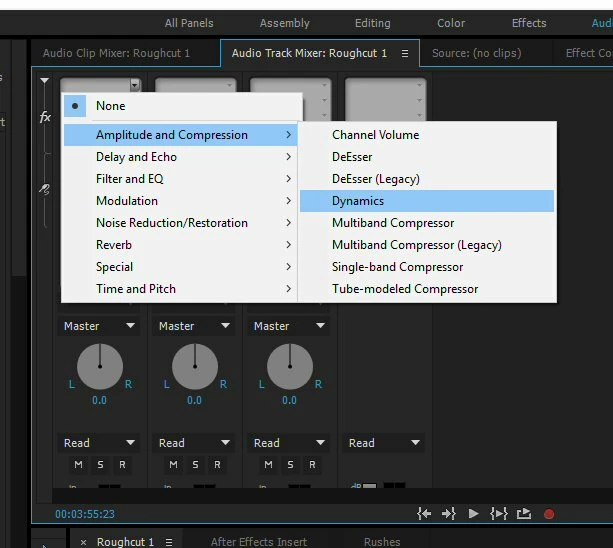The height and width of the screenshot is (548, 613).
Task: Start playback with the Play button
Action: pyautogui.click(x=473, y=514)
